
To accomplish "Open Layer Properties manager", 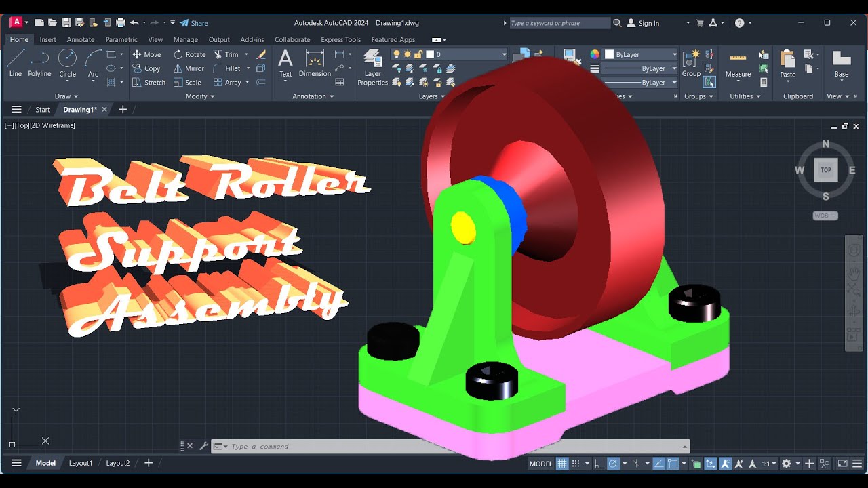I will pyautogui.click(x=372, y=68).
